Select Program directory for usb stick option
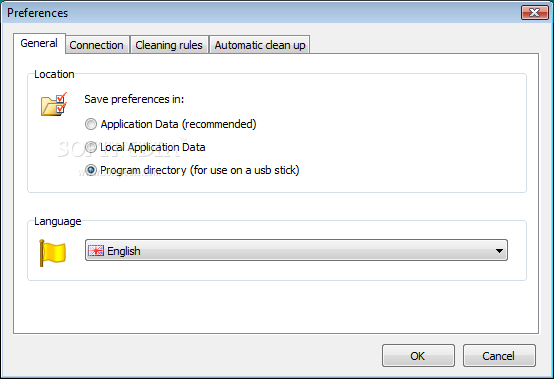 tap(91, 170)
